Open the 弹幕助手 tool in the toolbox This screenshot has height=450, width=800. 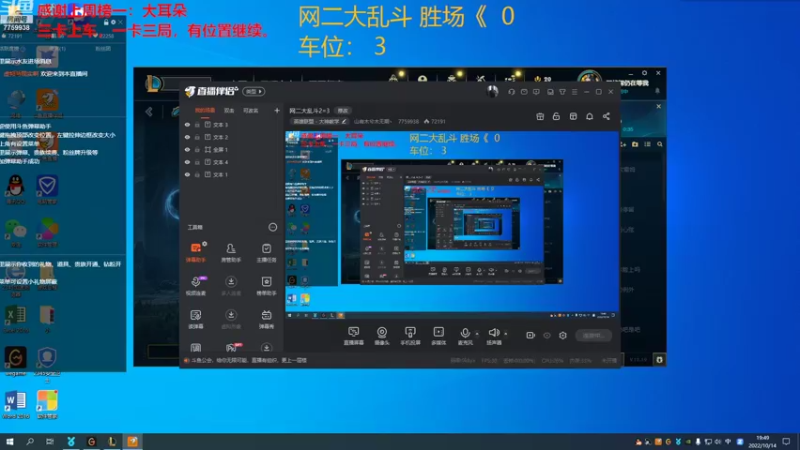(196, 252)
